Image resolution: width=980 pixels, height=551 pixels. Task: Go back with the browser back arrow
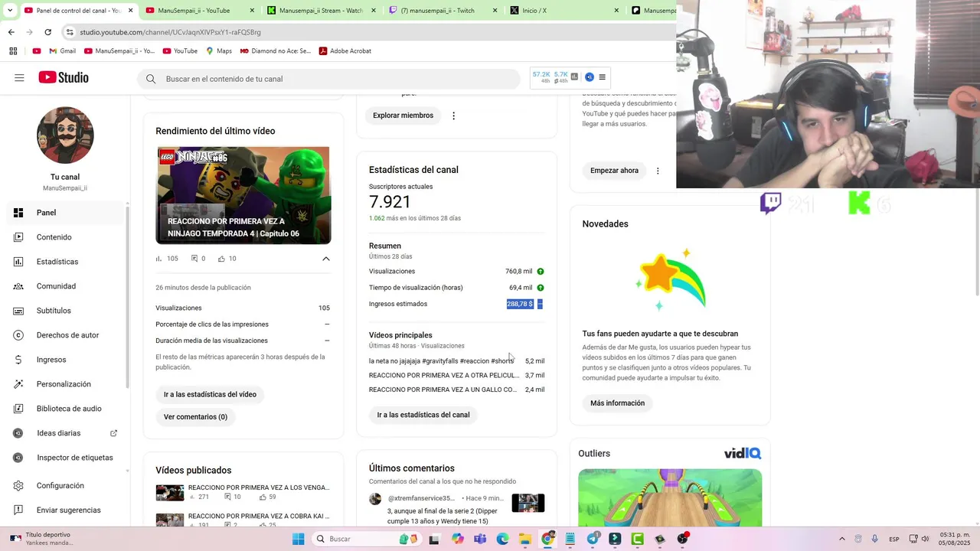(11, 32)
